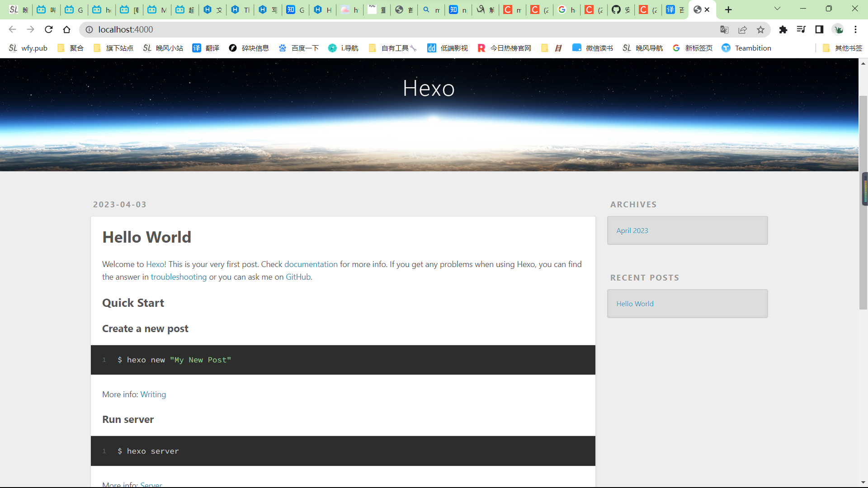Open the user profile avatar

click(x=838, y=29)
